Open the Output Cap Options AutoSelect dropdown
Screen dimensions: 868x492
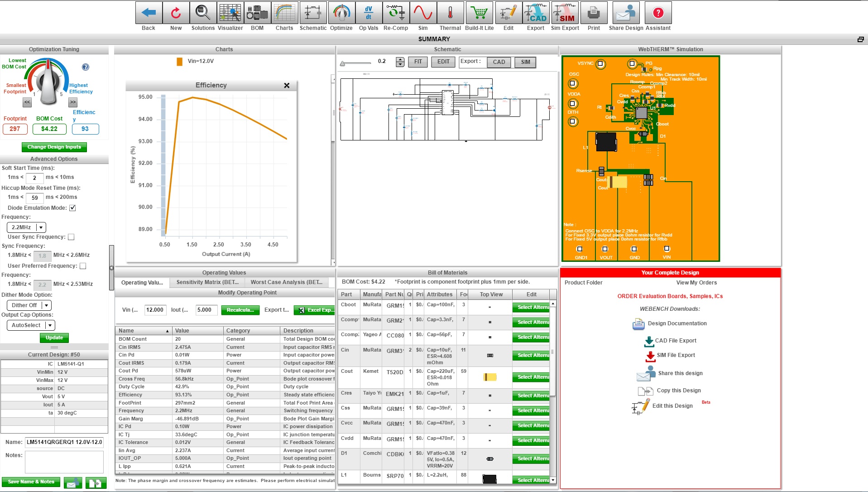point(31,325)
